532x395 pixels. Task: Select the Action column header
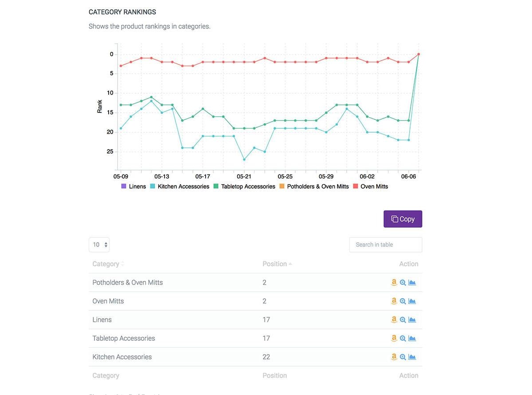pos(409,263)
